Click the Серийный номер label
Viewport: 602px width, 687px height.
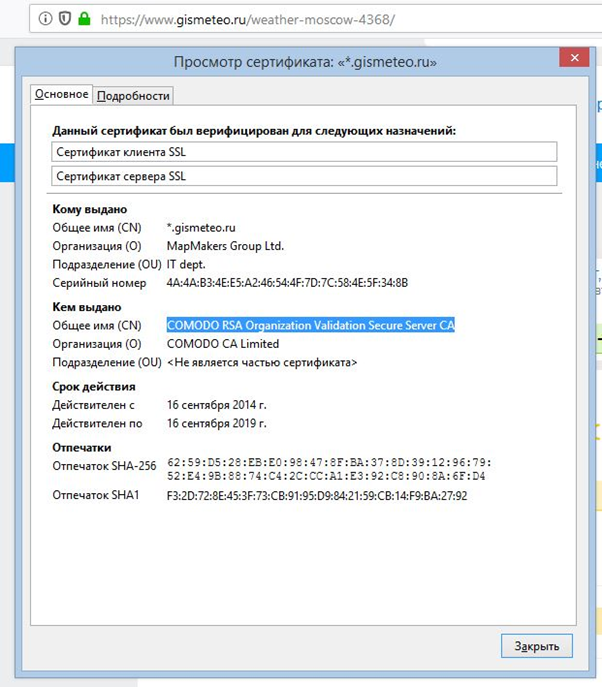(x=99, y=283)
